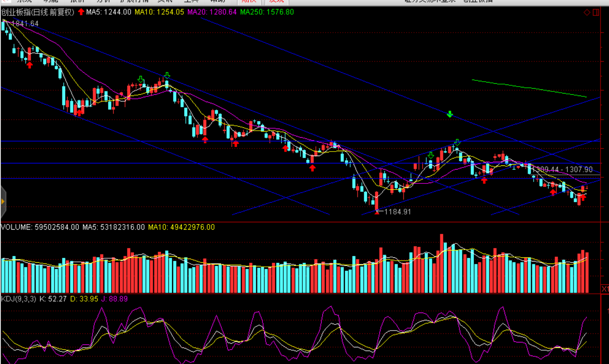Screen dimensions: 609x364
Task: Click red up arrow beside MA5 label
Action: pyautogui.click(x=81, y=12)
